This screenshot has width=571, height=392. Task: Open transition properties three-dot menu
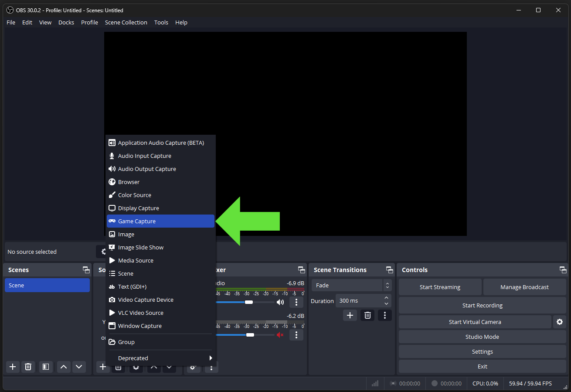(x=384, y=315)
